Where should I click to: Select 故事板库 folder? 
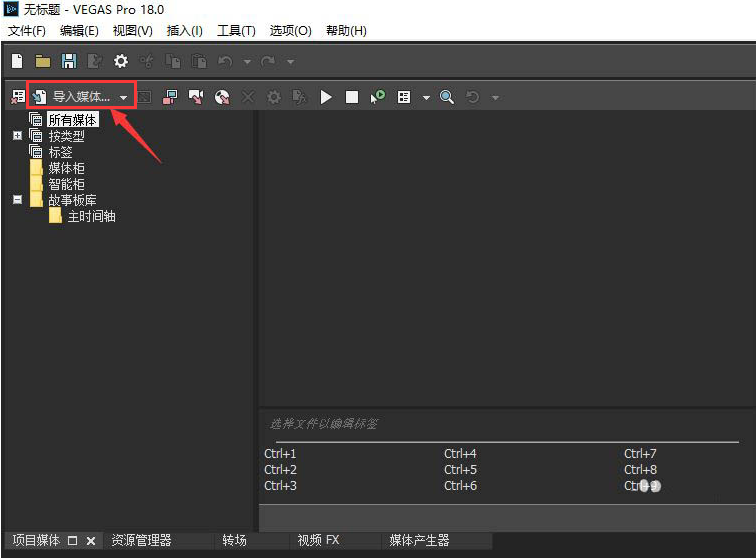[x=72, y=200]
